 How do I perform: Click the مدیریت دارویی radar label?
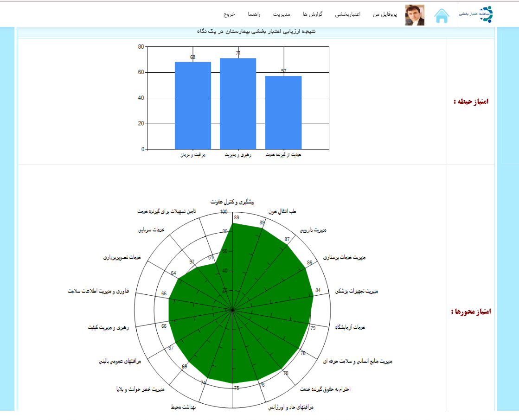pos(313,230)
